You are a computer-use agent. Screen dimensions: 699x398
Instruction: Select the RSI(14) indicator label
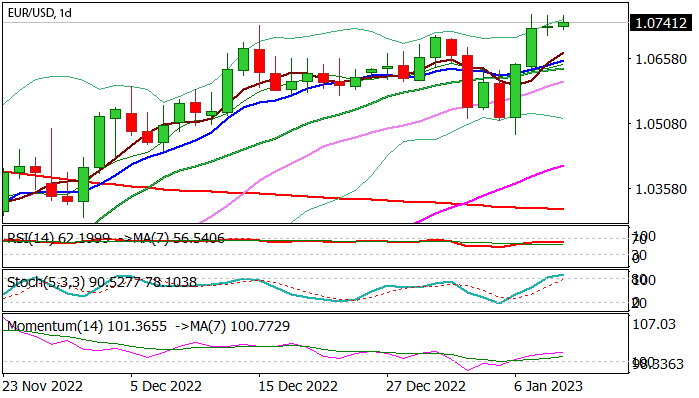tap(116, 238)
